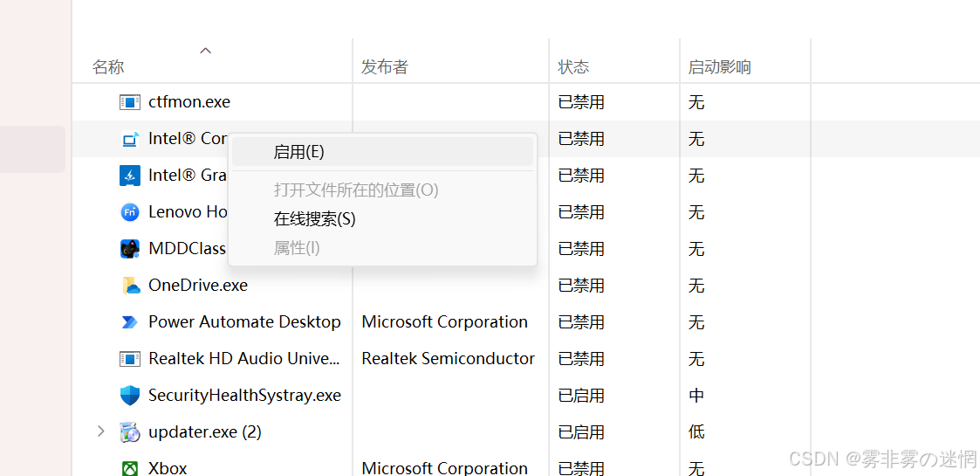Click 已禁用 status in Realtek HD Audio row
The width and height of the screenshot is (980, 476).
pos(581,359)
